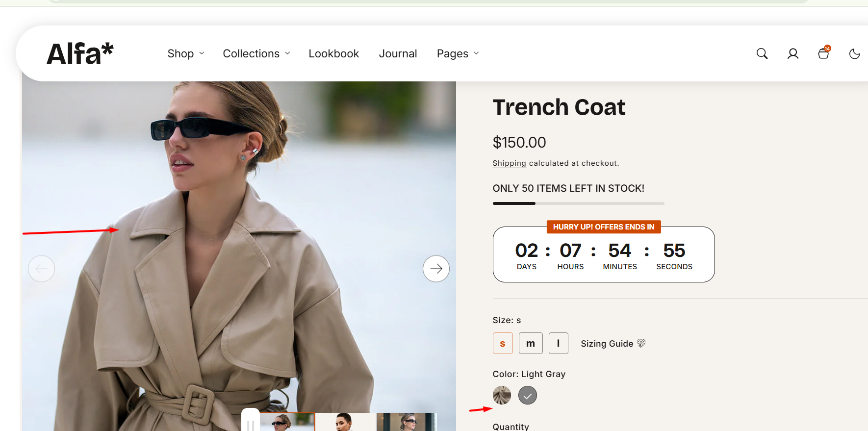Click the 07 HOURS countdown value
This screenshot has width=868, height=431.
tap(570, 255)
